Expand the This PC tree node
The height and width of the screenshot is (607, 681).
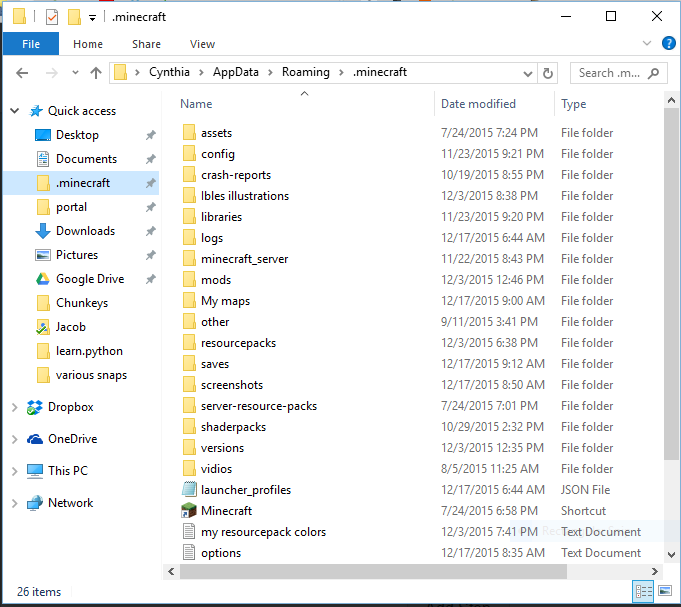coord(14,471)
